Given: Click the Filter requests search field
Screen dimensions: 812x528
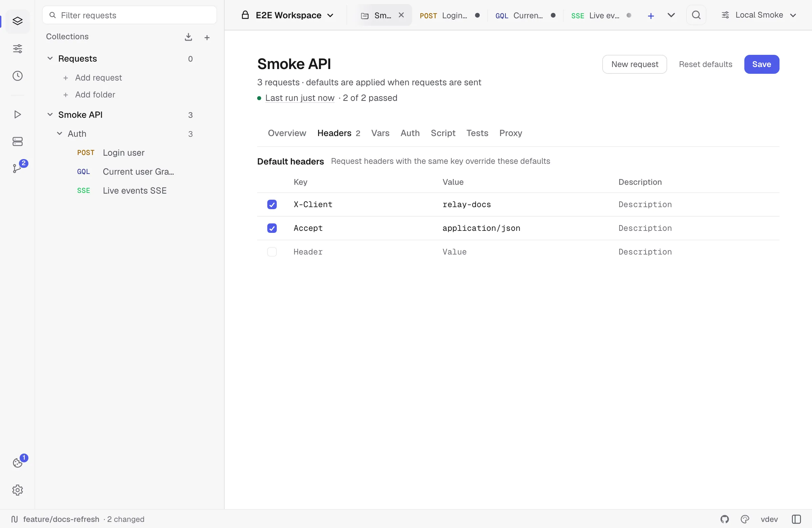Looking at the screenshot, I should 129,15.
